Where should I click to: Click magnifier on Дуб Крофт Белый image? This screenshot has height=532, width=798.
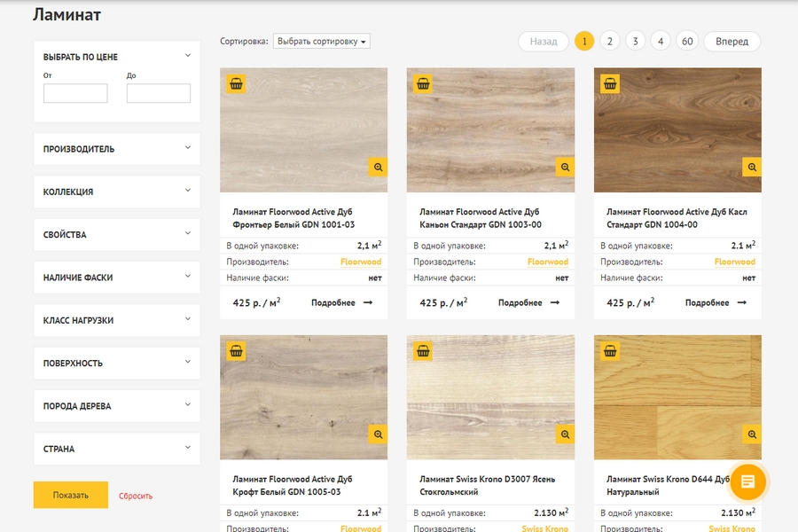click(378, 434)
